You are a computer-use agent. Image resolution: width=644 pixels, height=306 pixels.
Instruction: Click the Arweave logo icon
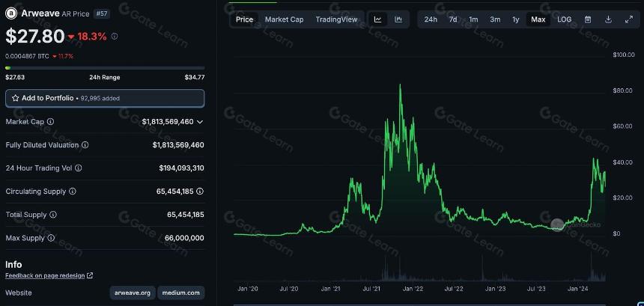[x=11, y=14]
